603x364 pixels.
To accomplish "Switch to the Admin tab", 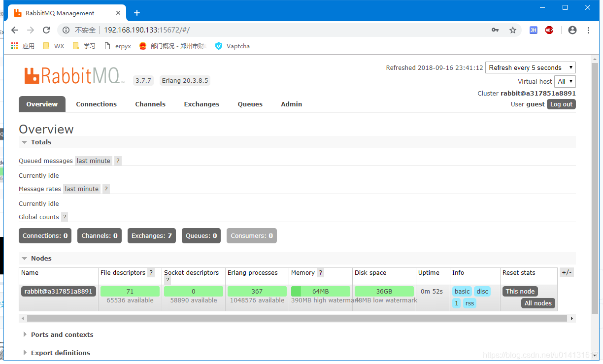I will click(x=292, y=104).
